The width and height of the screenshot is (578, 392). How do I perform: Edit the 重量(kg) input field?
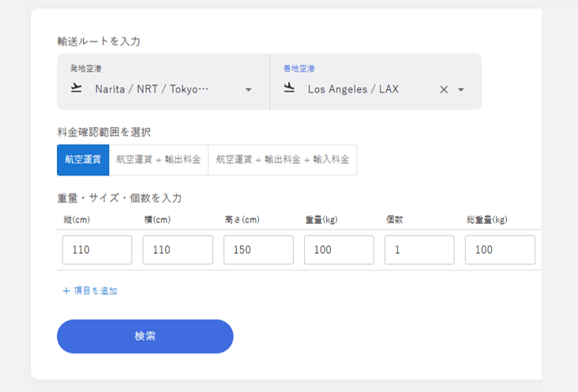pos(339,250)
